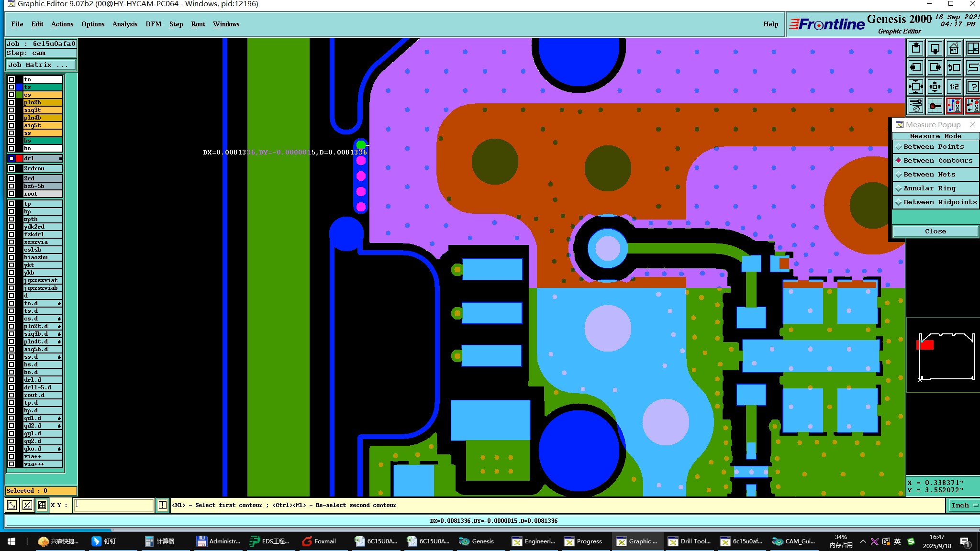Click the exclamation mark icon
980x551 pixels.
[163, 505]
